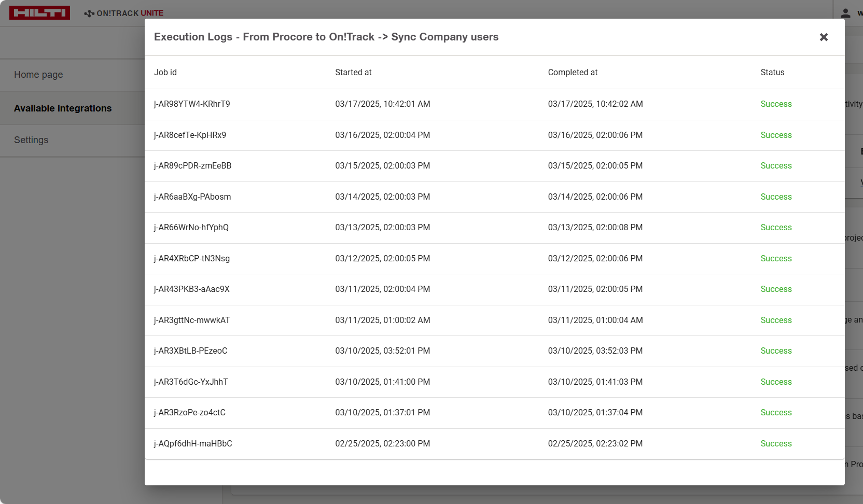Select job id j-AR4XRbCP-tN3Nsg
863x504 pixels.
pos(192,259)
